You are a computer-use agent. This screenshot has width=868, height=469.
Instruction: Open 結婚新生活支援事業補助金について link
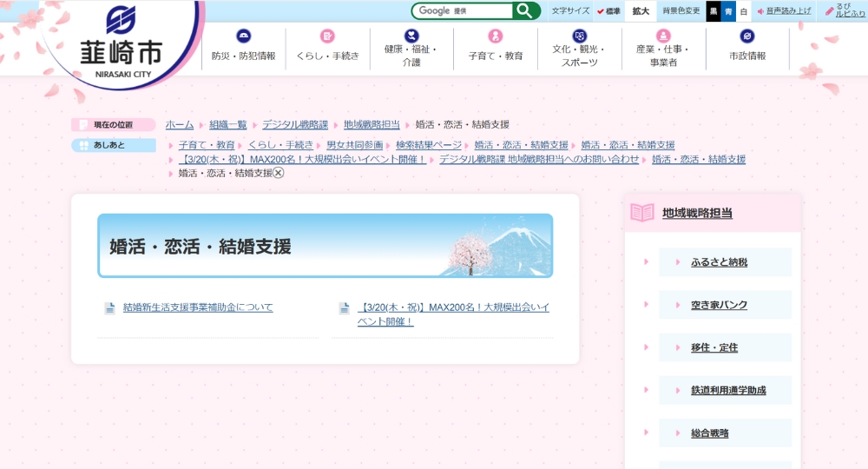tap(198, 307)
